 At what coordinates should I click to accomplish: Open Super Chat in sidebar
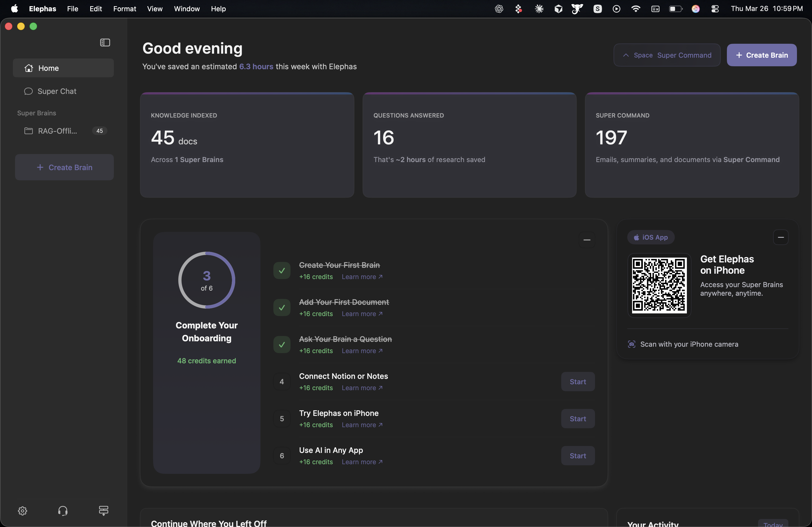[63, 91]
